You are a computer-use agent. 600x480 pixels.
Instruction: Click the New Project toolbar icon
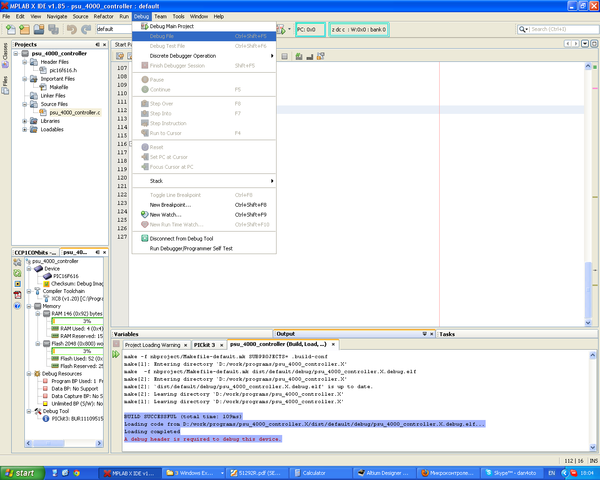(24, 29)
